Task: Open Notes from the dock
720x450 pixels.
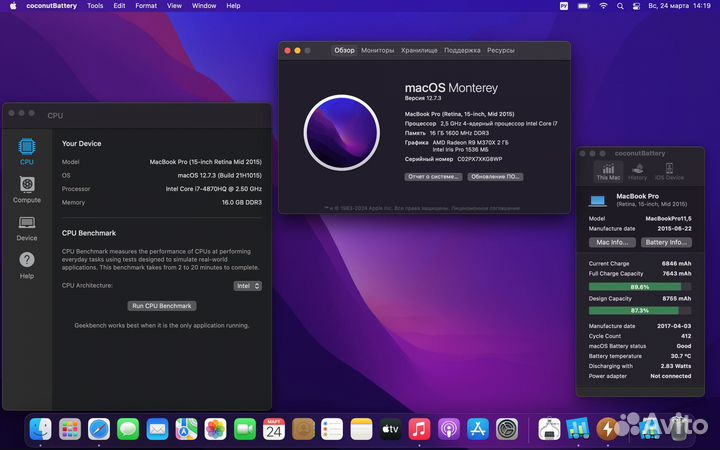Action: click(361, 429)
